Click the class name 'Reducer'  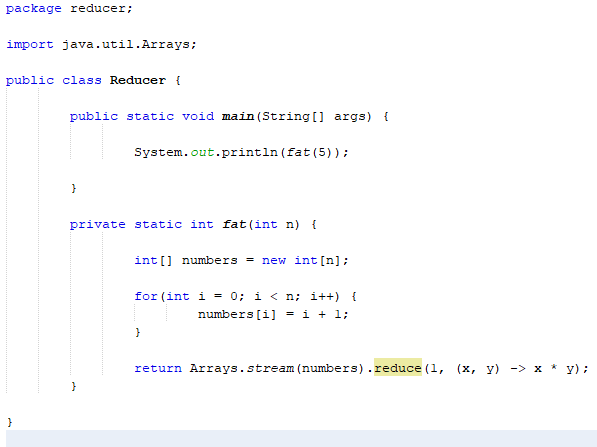[138, 80]
